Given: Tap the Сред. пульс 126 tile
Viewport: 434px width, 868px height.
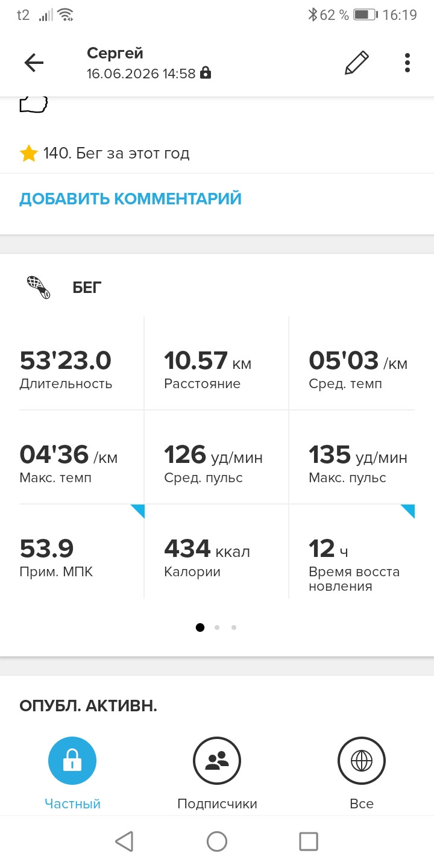Looking at the screenshot, I should [217, 458].
